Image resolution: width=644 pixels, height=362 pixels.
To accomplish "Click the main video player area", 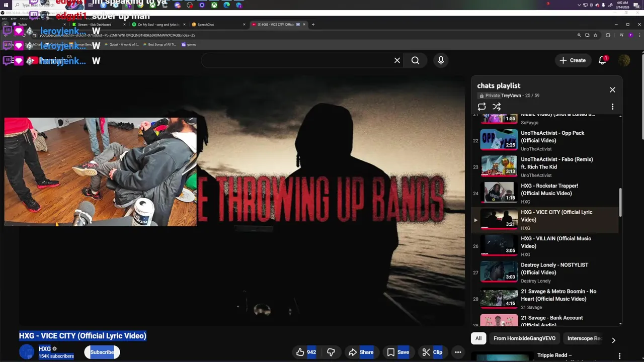I will (x=242, y=201).
